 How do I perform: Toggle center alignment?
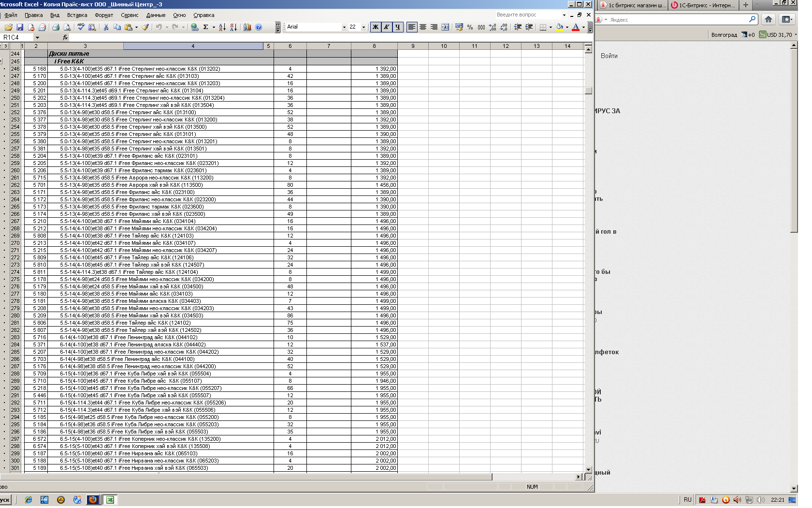coord(423,27)
